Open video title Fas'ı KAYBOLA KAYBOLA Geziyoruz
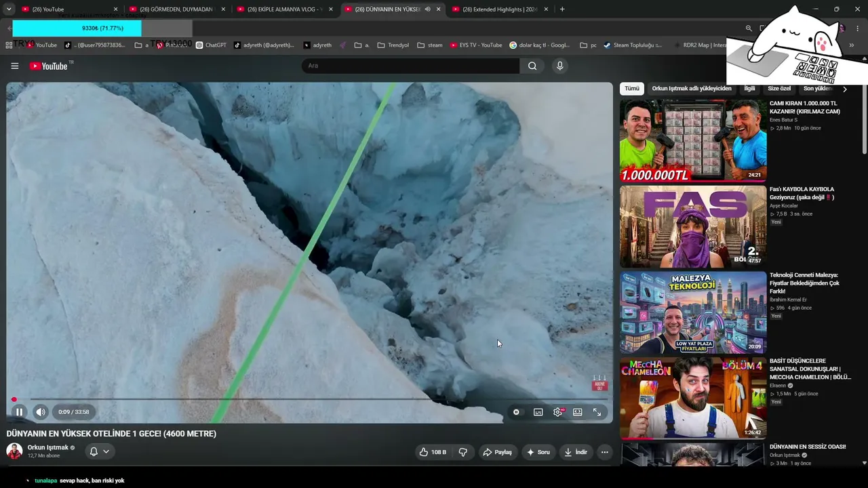The height and width of the screenshot is (488, 868). [802, 193]
